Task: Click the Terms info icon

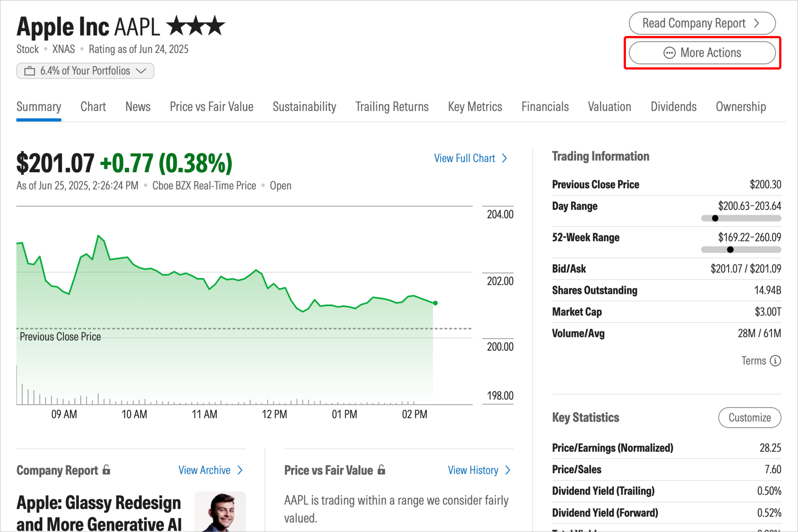Action: point(775,361)
